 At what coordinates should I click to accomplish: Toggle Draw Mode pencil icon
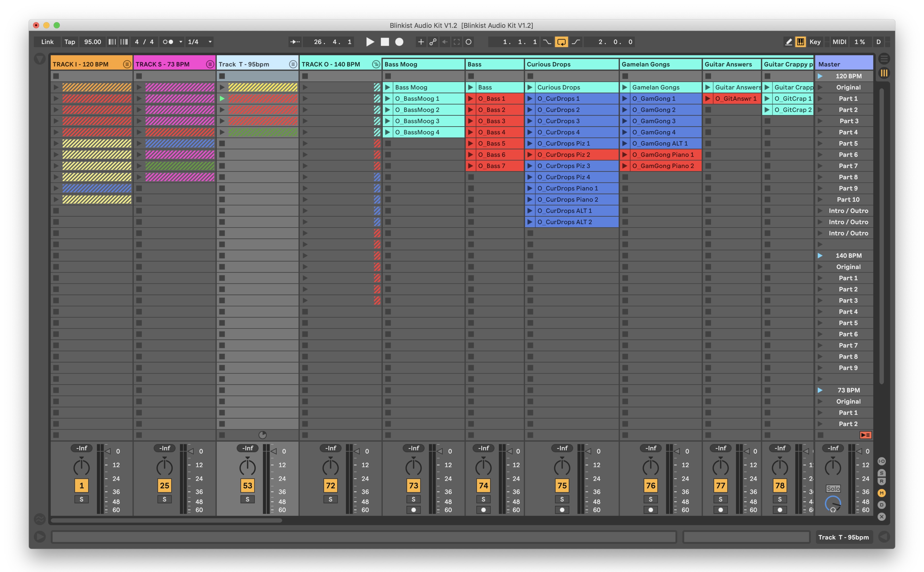[x=788, y=42]
